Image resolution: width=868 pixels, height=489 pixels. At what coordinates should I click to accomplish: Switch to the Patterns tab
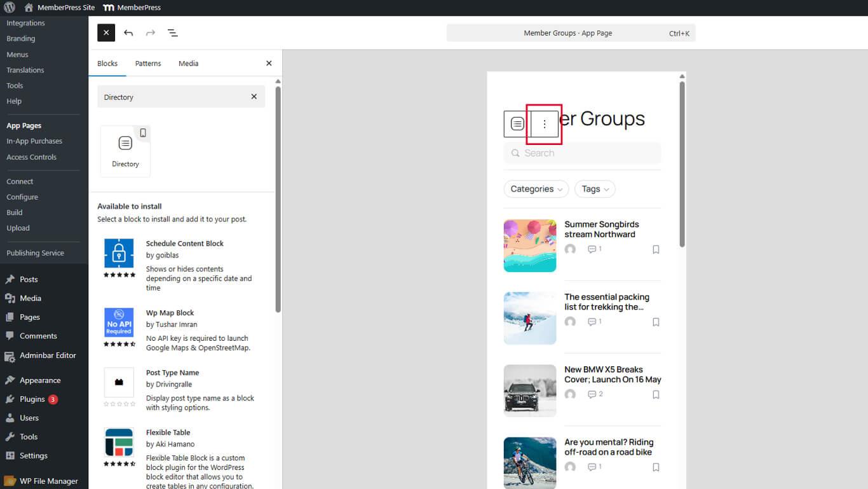tap(148, 64)
